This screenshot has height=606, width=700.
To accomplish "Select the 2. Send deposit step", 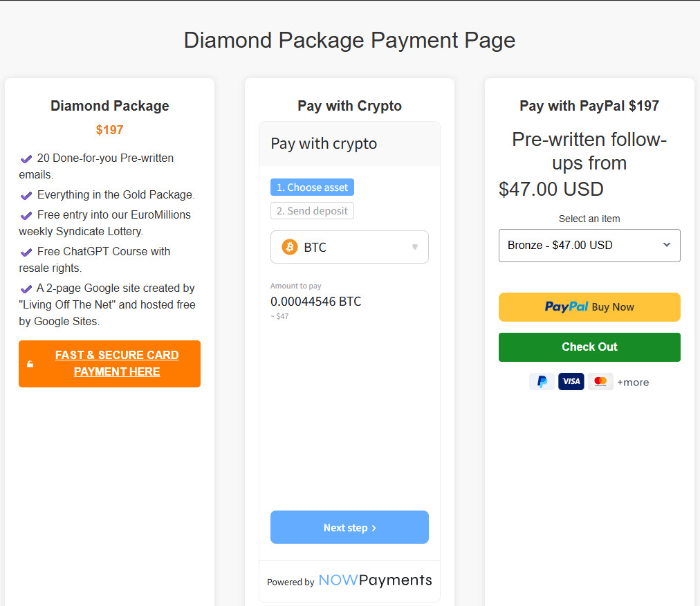I will [312, 211].
